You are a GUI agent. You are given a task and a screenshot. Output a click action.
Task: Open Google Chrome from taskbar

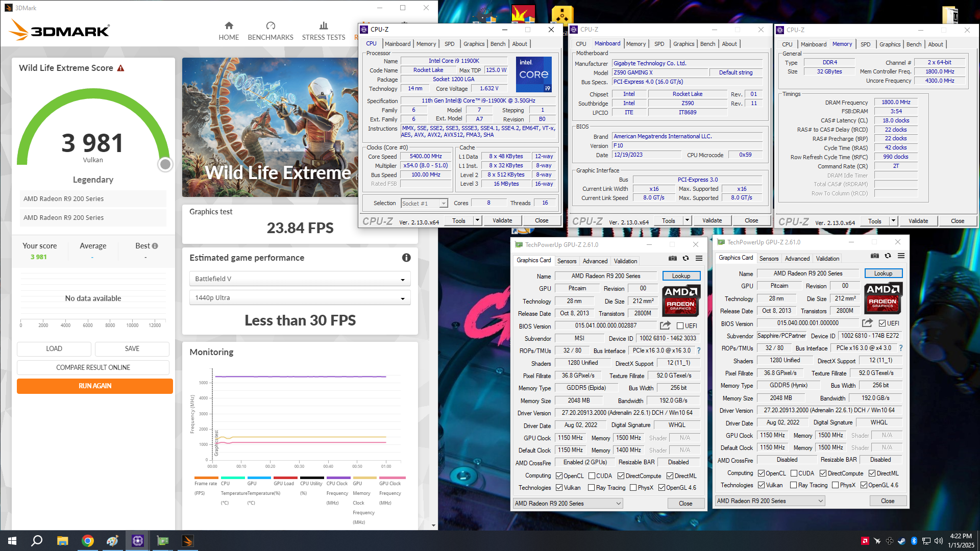pos(88,541)
